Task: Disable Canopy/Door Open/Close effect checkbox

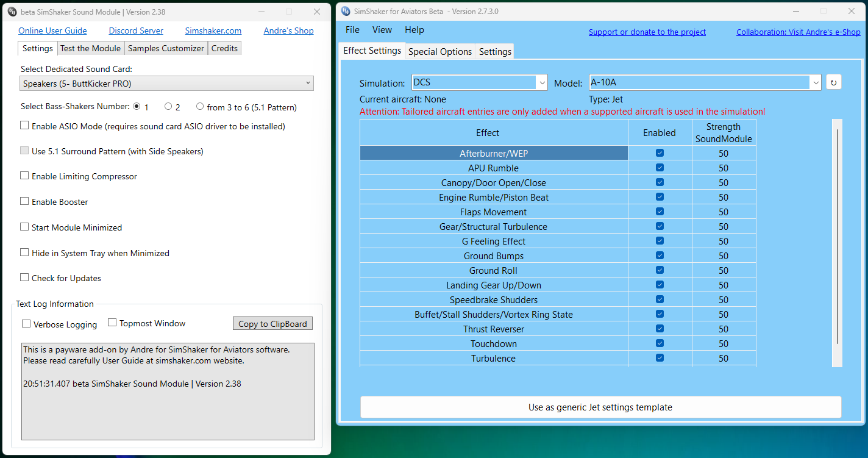Action: (x=660, y=182)
